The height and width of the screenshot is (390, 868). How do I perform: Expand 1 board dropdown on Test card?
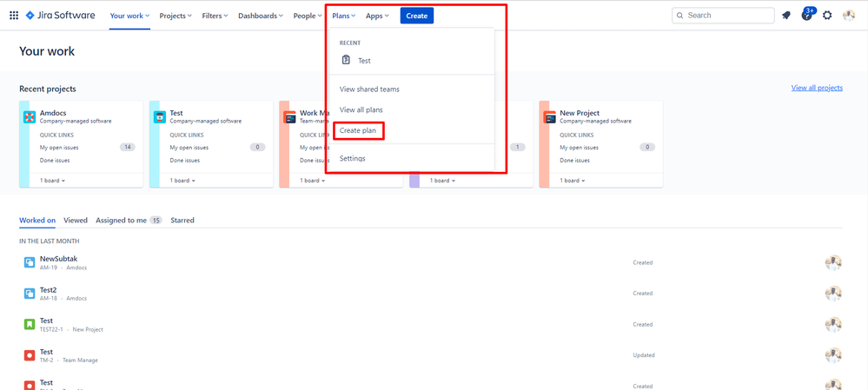coord(182,181)
